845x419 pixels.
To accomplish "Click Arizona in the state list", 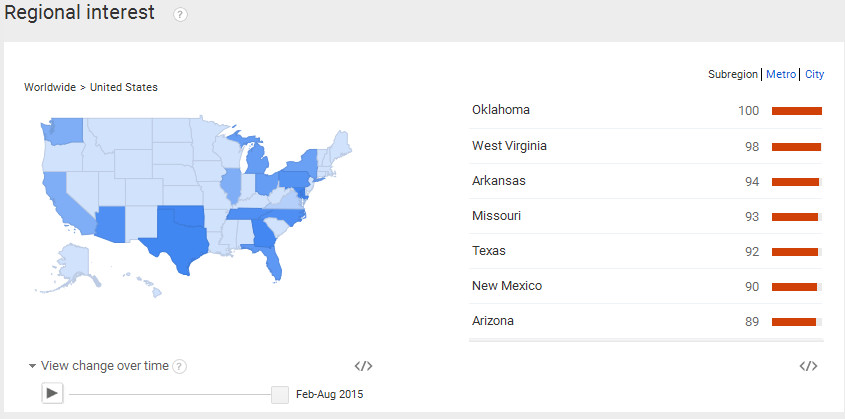I will pyautogui.click(x=494, y=321).
